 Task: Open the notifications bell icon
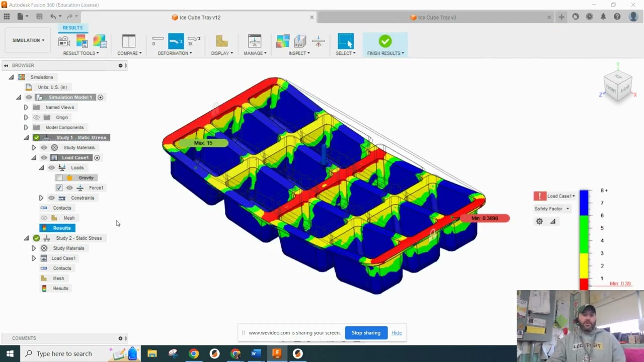click(x=603, y=17)
